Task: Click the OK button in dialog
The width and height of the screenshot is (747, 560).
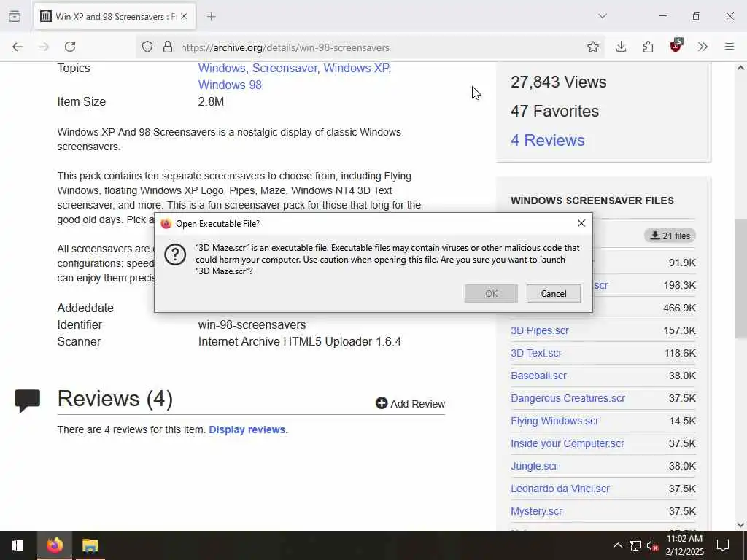Action: (491, 293)
